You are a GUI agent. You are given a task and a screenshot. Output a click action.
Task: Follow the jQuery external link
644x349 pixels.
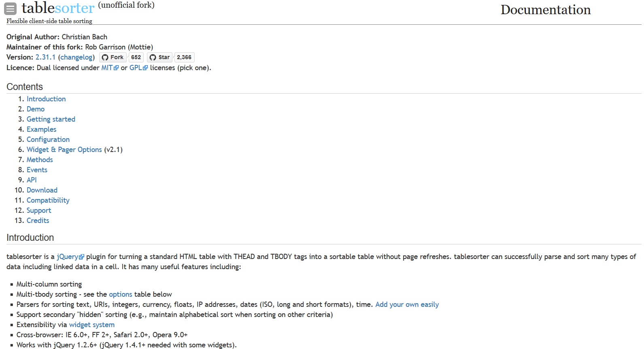point(70,257)
